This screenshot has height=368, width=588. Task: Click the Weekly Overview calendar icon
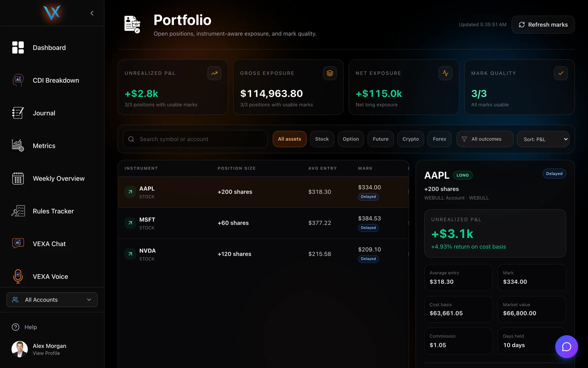[x=18, y=178]
